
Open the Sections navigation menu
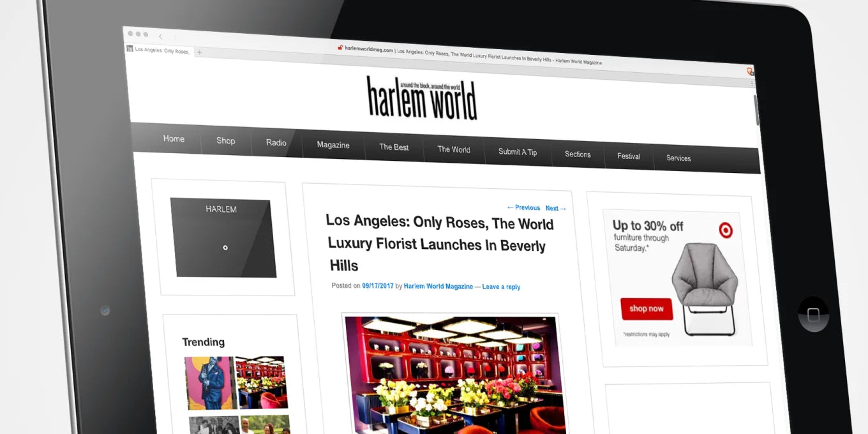(x=578, y=154)
